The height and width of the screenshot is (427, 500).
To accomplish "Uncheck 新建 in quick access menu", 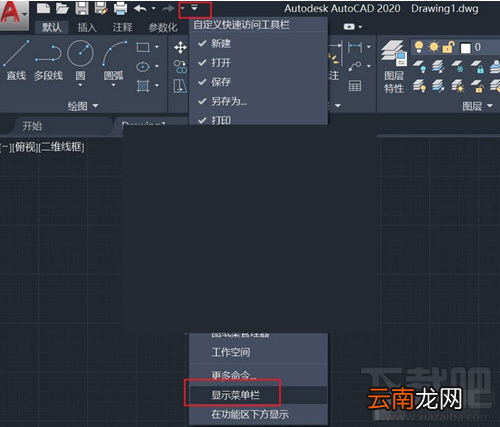I will tap(258, 44).
